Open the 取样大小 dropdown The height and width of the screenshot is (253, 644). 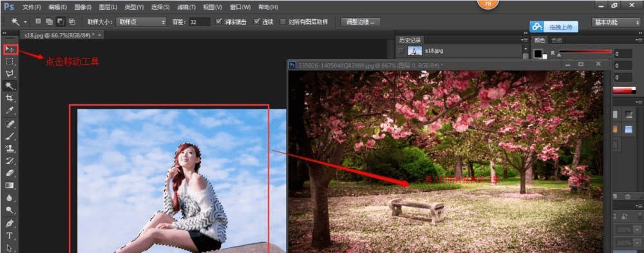[x=142, y=22]
